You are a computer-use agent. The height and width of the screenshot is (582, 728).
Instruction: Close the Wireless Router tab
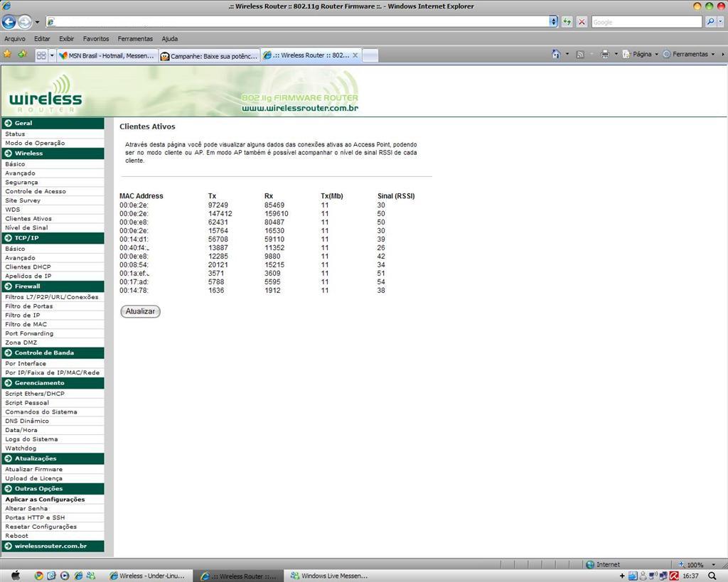coord(355,55)
